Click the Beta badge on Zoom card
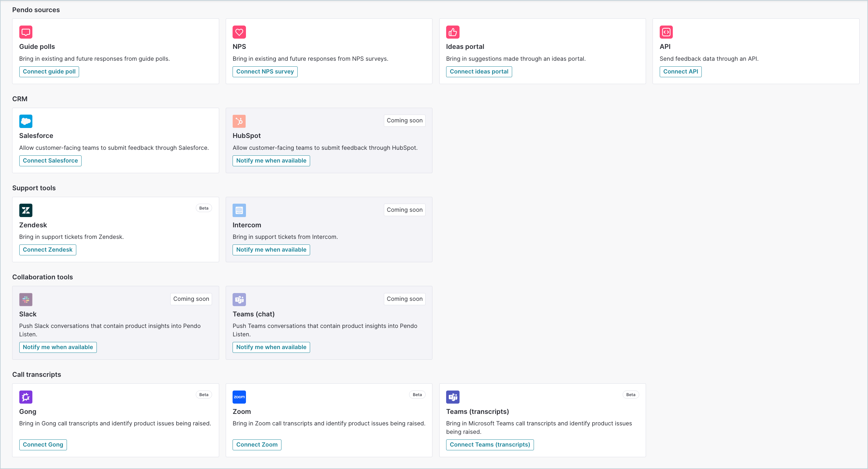The height and width of the screenshot is (469, 868). coord(417,395)
